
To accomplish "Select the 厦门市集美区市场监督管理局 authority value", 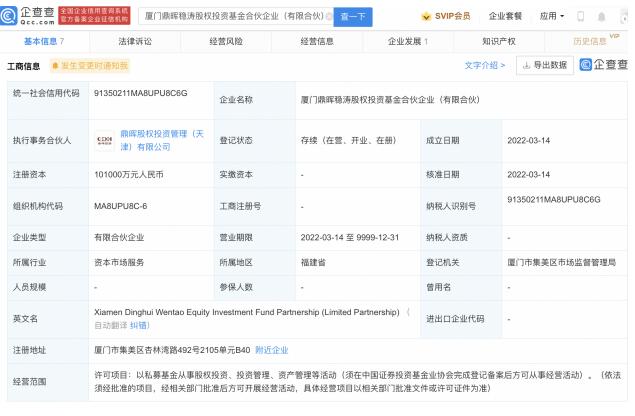I will [561, 262].
